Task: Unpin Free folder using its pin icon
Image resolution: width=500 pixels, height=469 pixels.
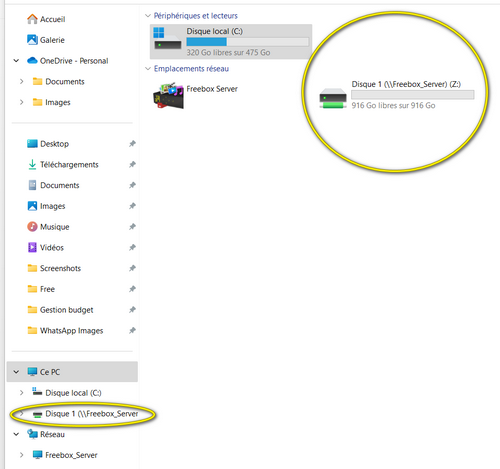Action: [x=132, y=289]
